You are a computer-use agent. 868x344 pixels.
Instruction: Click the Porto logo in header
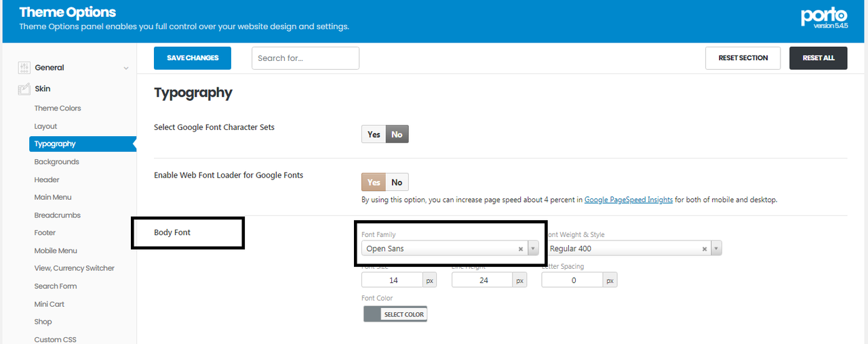coord(824,18)
